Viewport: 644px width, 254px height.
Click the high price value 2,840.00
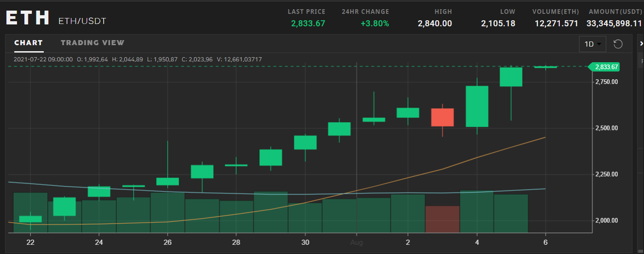point(434,24)
